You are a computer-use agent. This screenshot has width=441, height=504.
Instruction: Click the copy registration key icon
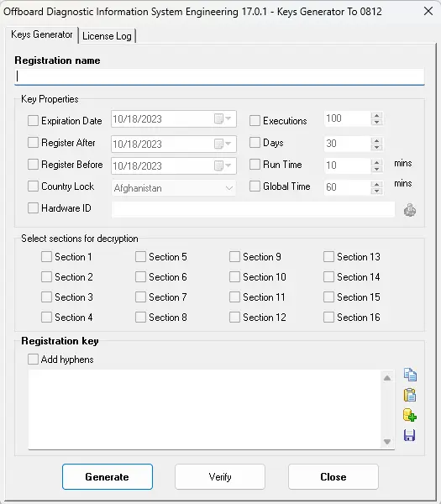[410, 375]
